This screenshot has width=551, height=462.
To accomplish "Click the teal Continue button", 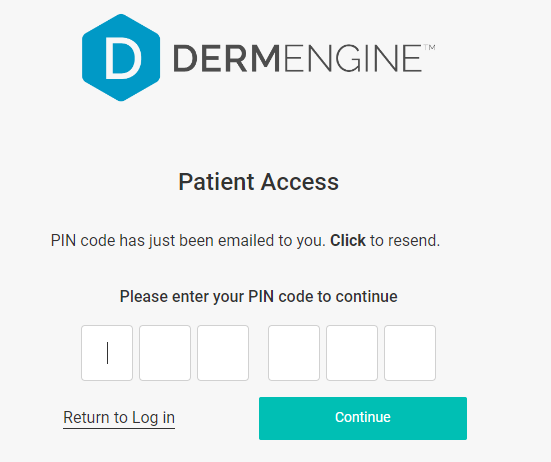I will click(363, 418).
